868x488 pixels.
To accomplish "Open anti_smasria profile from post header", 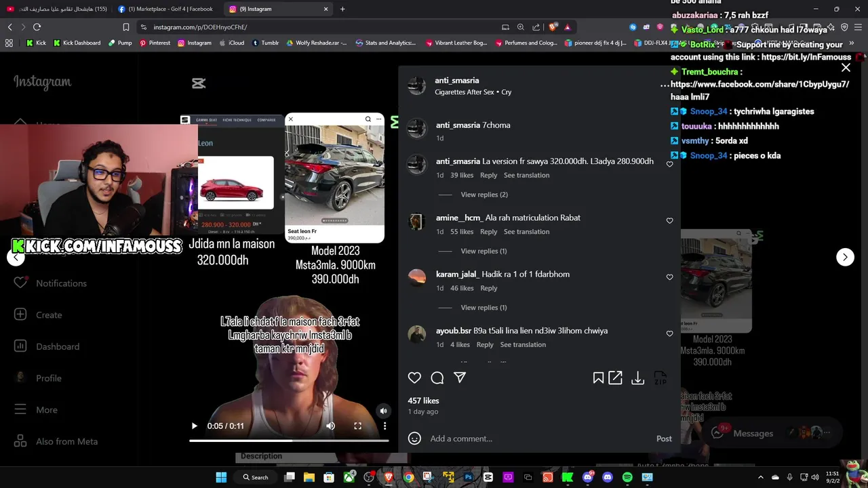I will pyautogui.click(x=456, y=80).
